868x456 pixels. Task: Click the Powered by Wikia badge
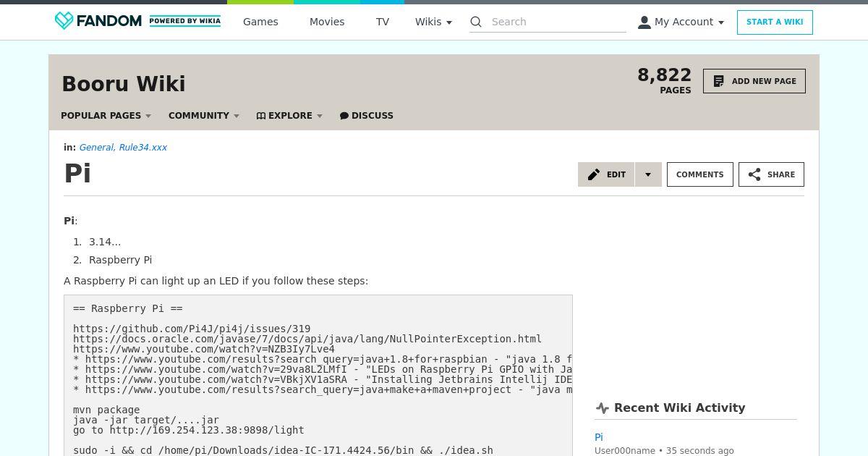point(184,21)
